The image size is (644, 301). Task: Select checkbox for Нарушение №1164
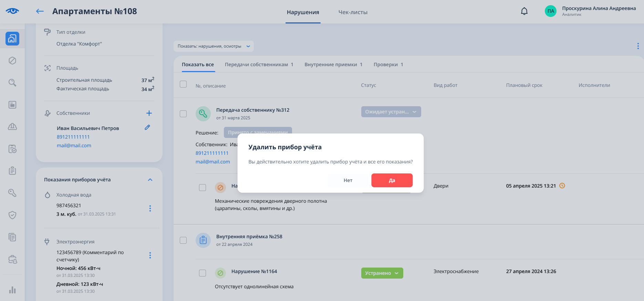[x=202, y=273]
